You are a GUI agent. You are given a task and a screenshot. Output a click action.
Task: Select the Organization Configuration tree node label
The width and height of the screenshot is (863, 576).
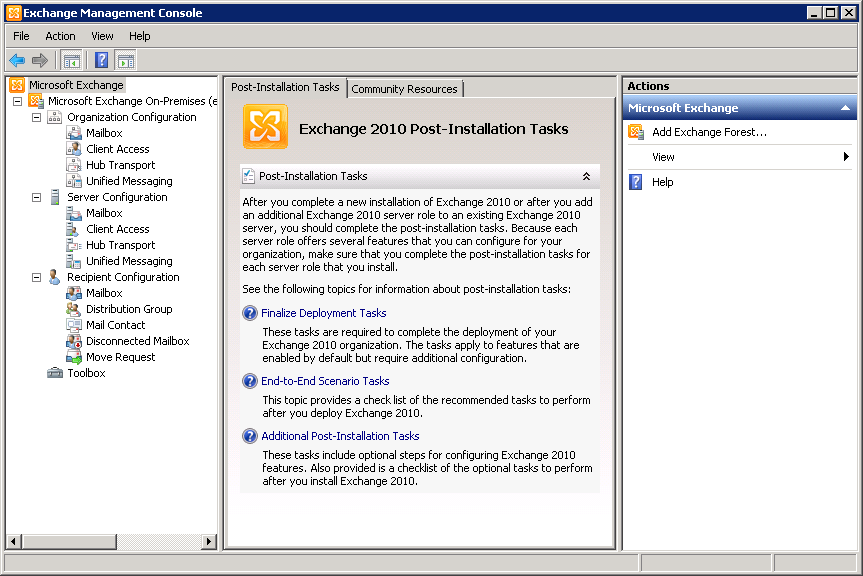tap(132, 117)
